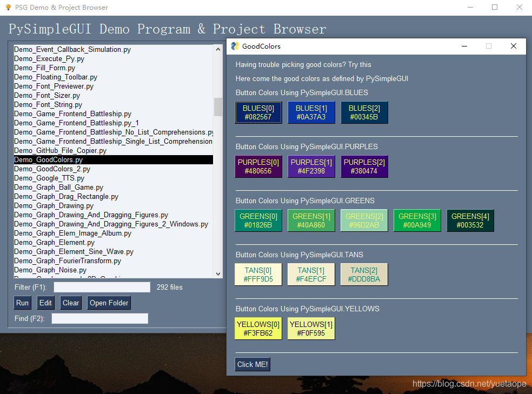Select Demo_Graph_Drag_Rectangle.py in the list

tap(114, 196)
